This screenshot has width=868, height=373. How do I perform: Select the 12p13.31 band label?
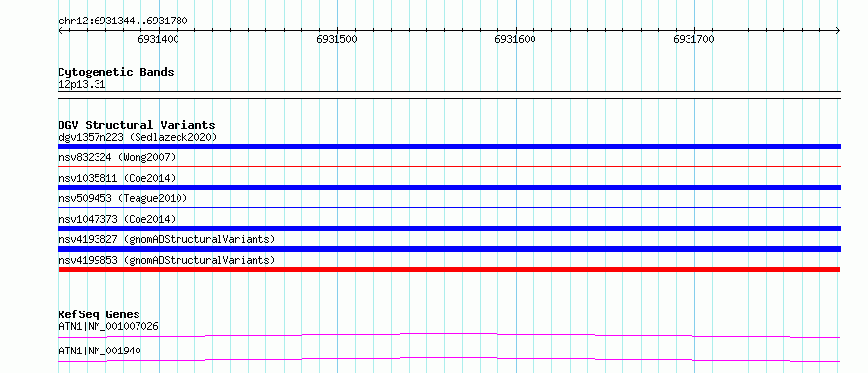tap(82, 85)
